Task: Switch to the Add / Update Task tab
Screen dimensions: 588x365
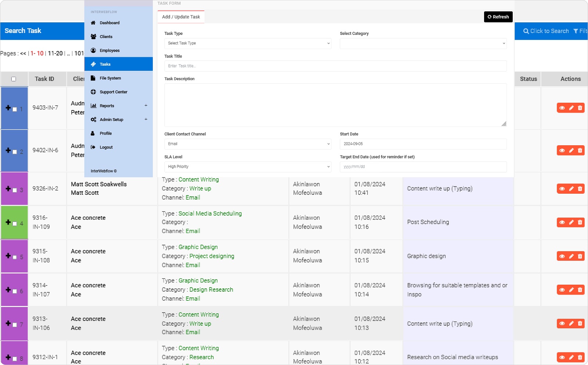Action: (x=181, y=17)
